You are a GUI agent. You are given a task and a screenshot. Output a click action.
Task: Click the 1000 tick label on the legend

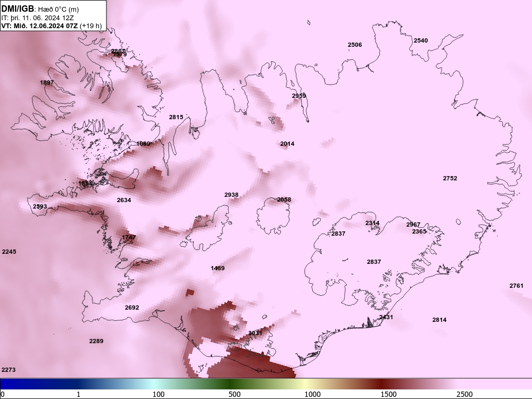click(x=312, y=394)
